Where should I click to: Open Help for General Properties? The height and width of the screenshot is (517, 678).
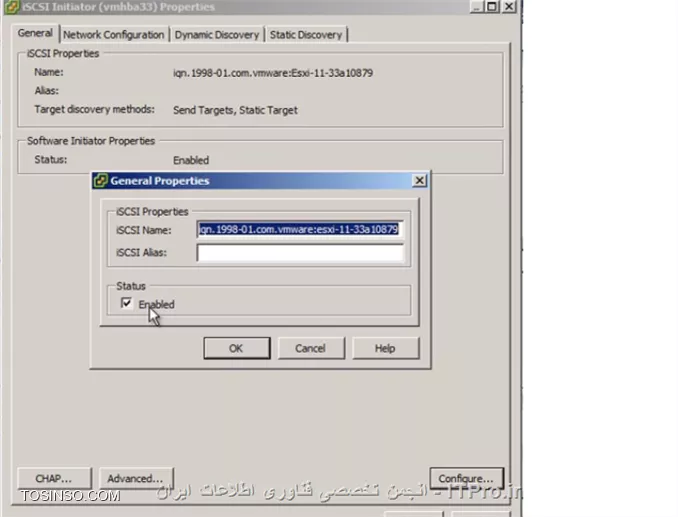[385, 348]
